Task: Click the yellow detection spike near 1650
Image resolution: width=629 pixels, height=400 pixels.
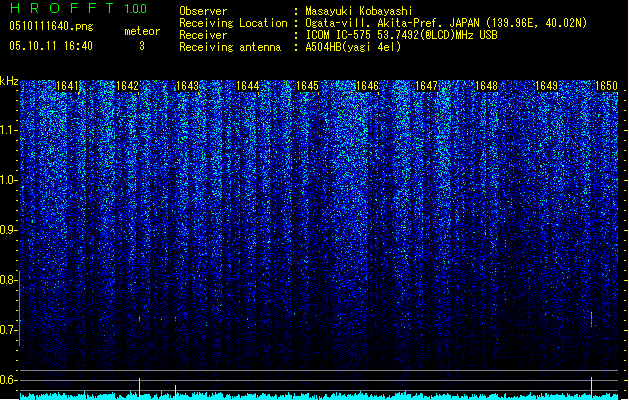Action: coord(591,388)
